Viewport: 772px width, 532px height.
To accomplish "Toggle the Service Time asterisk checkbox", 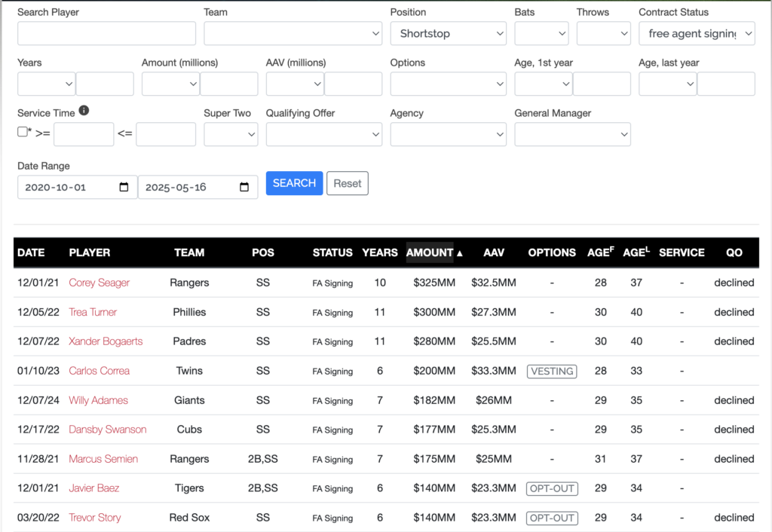I will (x=22, y=132).
